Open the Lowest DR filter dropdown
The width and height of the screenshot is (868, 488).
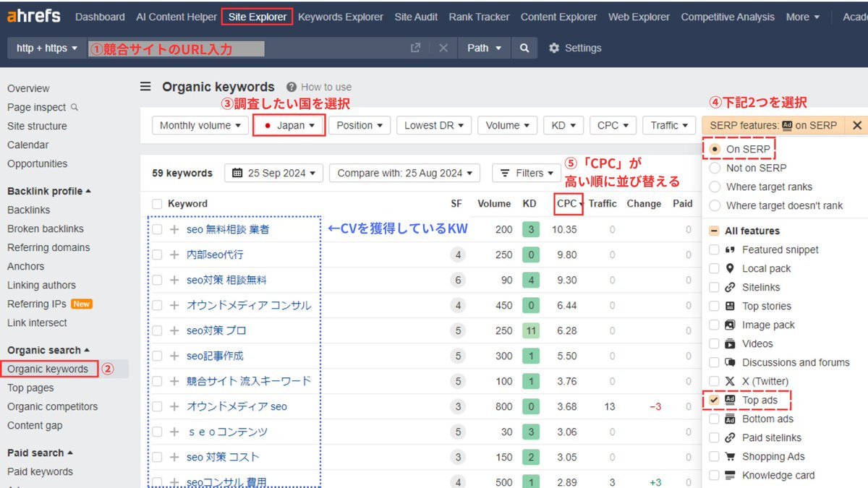click(434, 125)
